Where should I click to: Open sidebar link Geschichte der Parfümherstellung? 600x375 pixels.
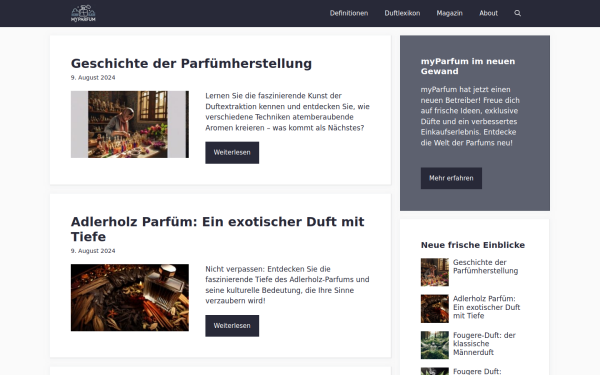485,267
